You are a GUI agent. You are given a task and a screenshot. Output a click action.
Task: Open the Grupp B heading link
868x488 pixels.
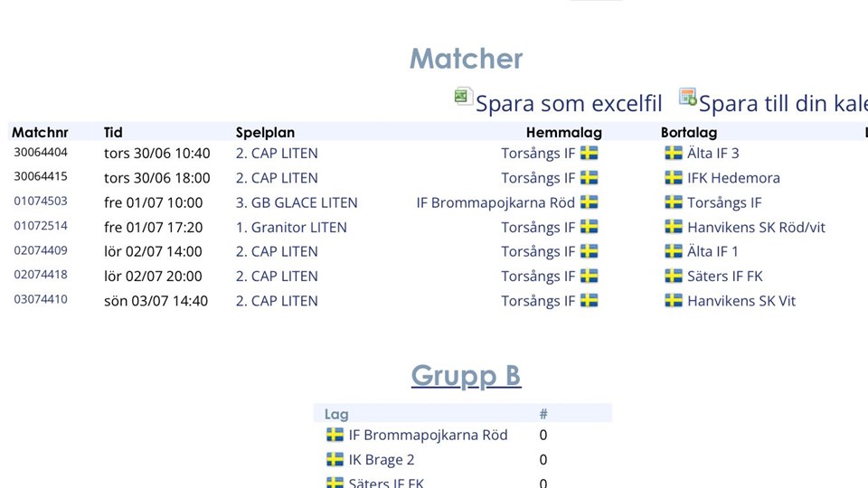pos(466,375)
